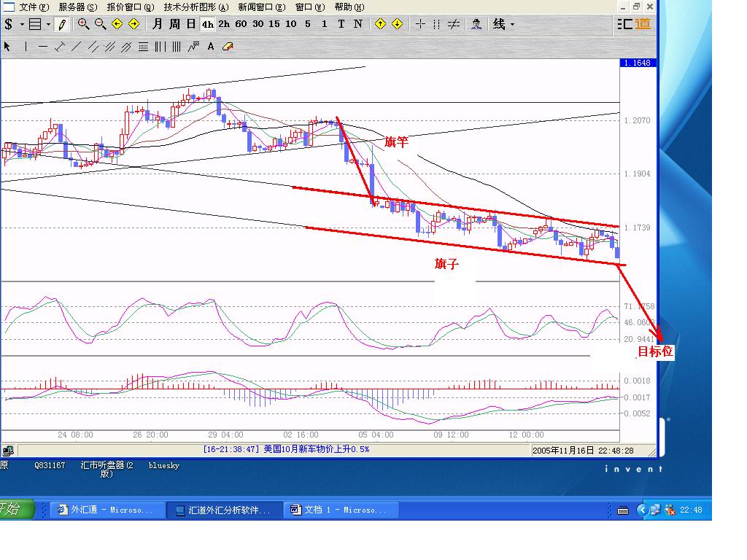Screen dimensions: 747x560
Task: Open the 文件(F) menu
Action: coord(34,7)
